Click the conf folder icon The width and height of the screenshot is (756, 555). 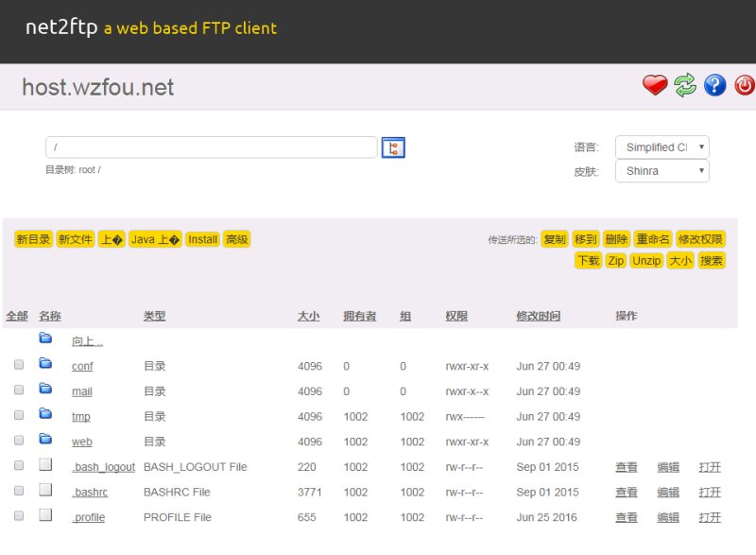(x=45, y=363)
